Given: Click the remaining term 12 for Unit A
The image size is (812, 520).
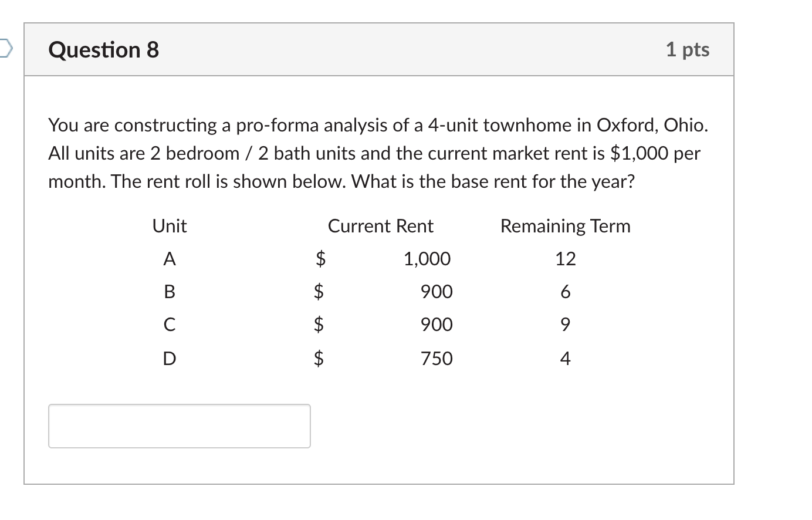Looking at the screenshot, I should [565, 259].
